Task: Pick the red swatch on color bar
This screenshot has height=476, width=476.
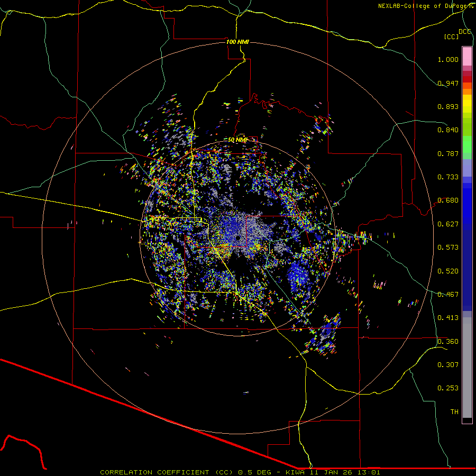Action: (467, 79)
